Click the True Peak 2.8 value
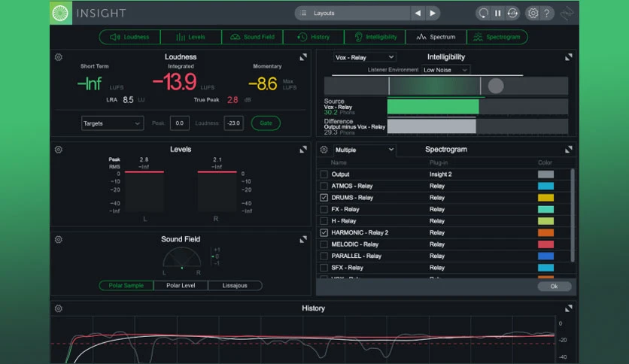 pos(232,100)
